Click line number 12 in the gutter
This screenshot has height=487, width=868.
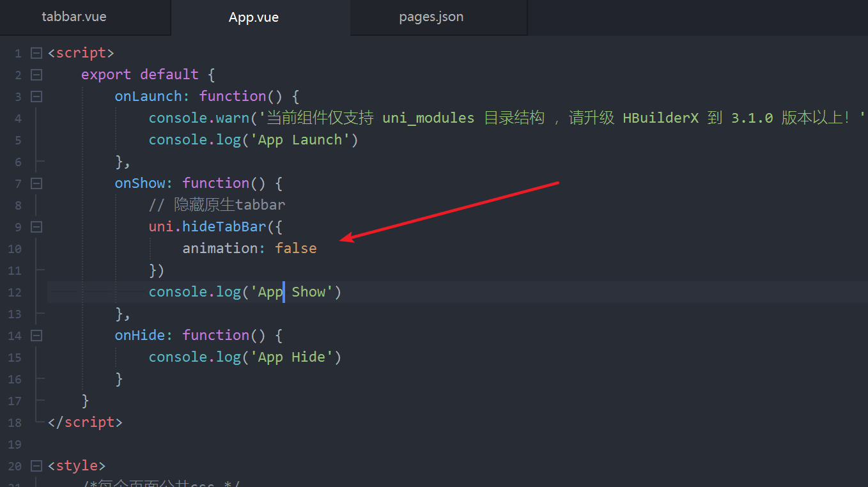pyautogui.click(x=15, y=292)
